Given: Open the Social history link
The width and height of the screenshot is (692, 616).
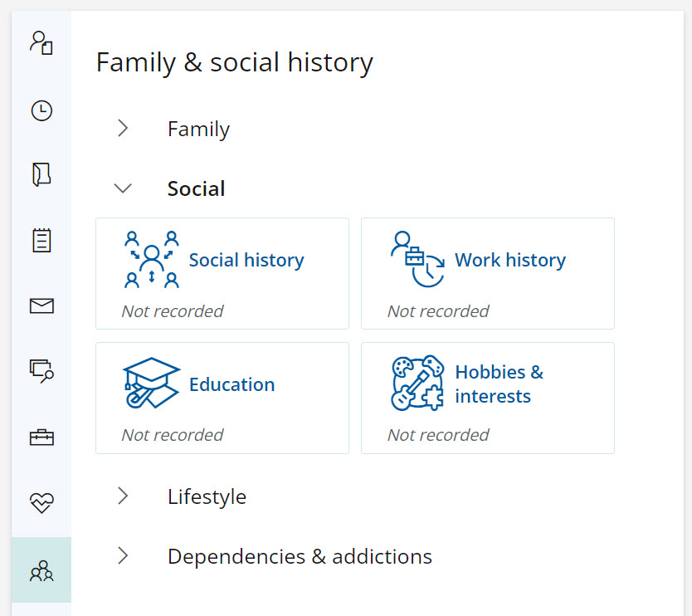Looking at the screenshot, I should pyautogui.click(x=246, y=260).
